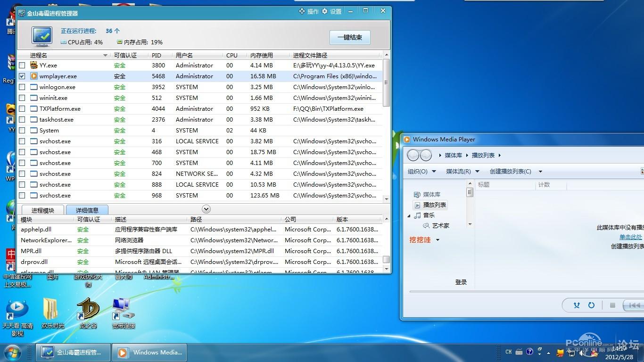Click the Previous track button in Media Player
This screenshot has width=644, height=362.
point(634,305)
